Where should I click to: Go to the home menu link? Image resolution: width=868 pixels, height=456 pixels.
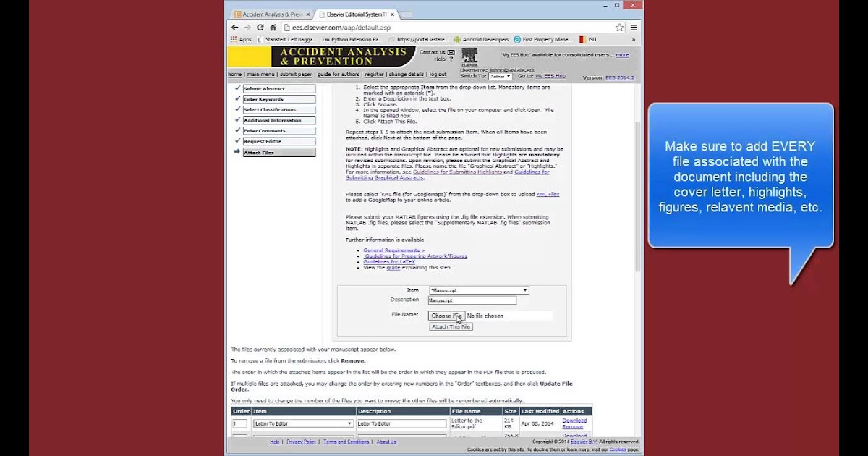point(234,74)
